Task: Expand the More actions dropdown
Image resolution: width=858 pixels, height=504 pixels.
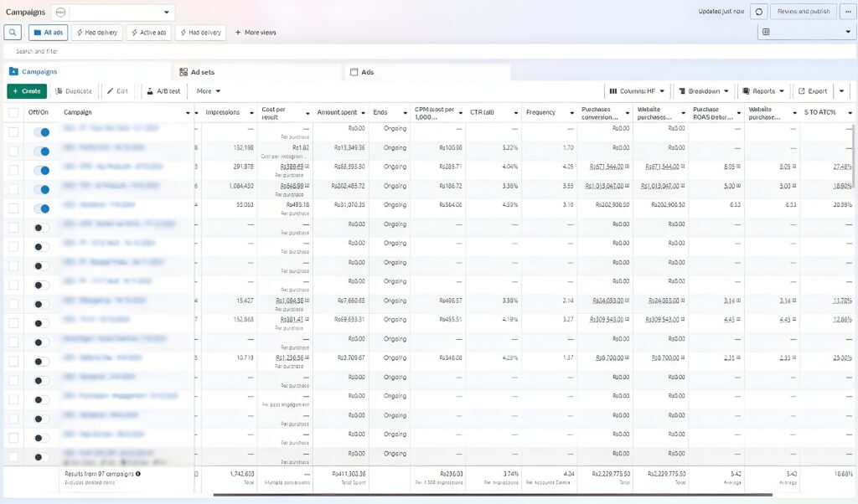Action: 208,91
